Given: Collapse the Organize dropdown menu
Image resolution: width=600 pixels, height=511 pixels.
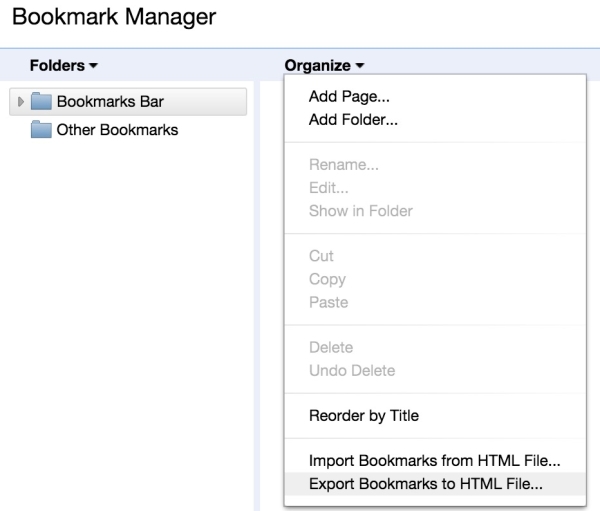Looking at the screenshot, I should click(x=324, y=65).
